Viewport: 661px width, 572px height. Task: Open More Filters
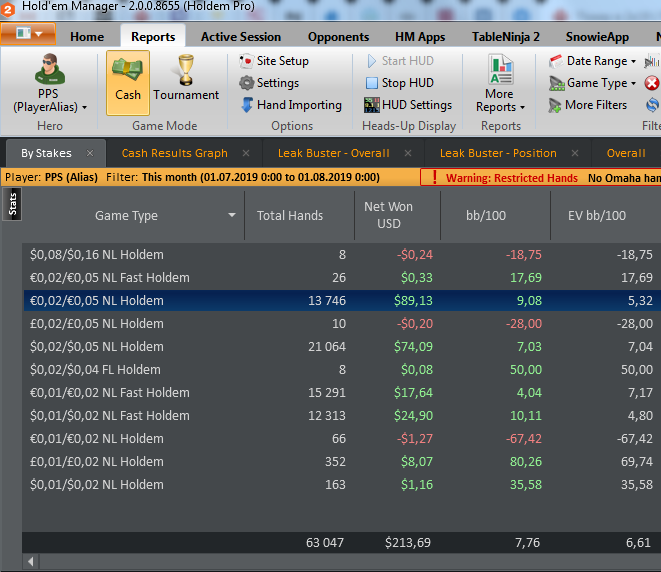click(588, 105)
